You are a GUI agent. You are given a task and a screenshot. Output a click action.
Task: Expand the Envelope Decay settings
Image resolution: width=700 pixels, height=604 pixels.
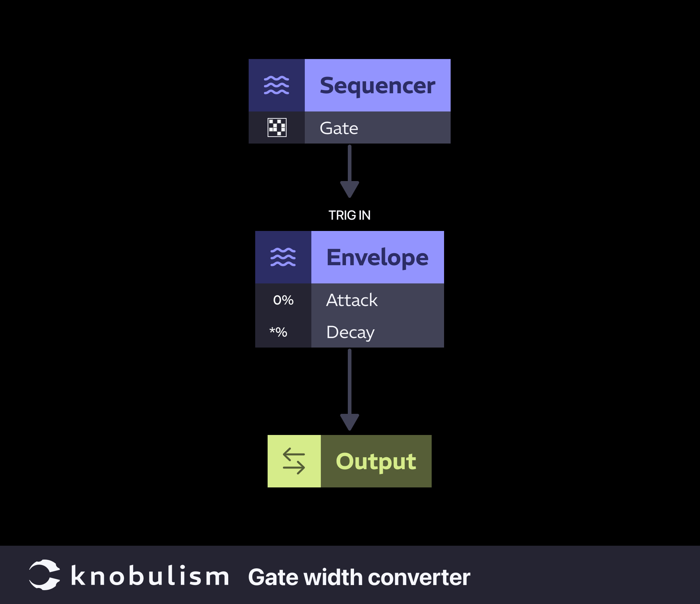(351, 331)
